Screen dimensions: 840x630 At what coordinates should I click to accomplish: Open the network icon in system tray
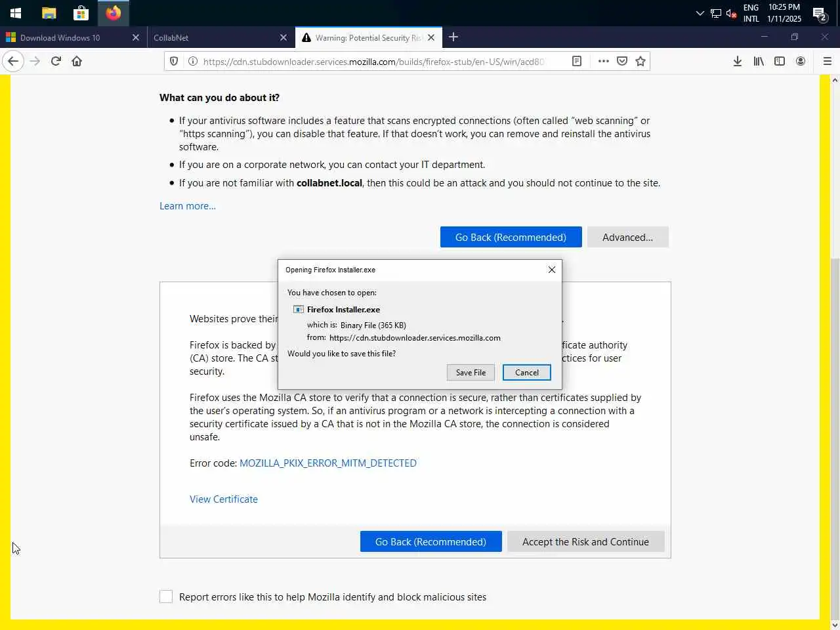click(x=716, y=13)
